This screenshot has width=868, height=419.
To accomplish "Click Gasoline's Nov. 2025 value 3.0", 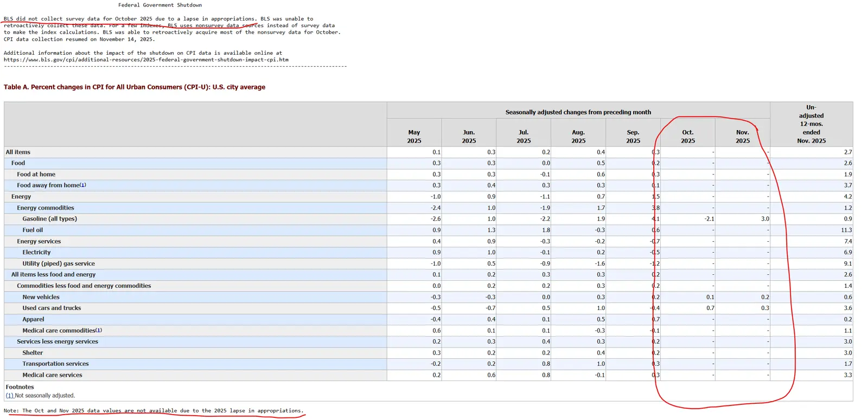I will point(764,219).
